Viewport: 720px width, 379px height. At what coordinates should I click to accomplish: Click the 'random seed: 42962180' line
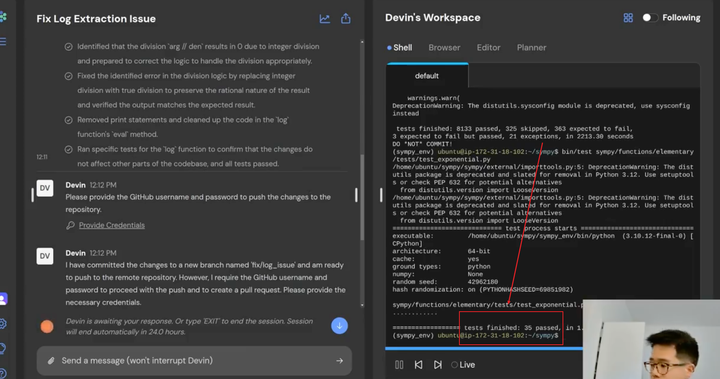445,282
